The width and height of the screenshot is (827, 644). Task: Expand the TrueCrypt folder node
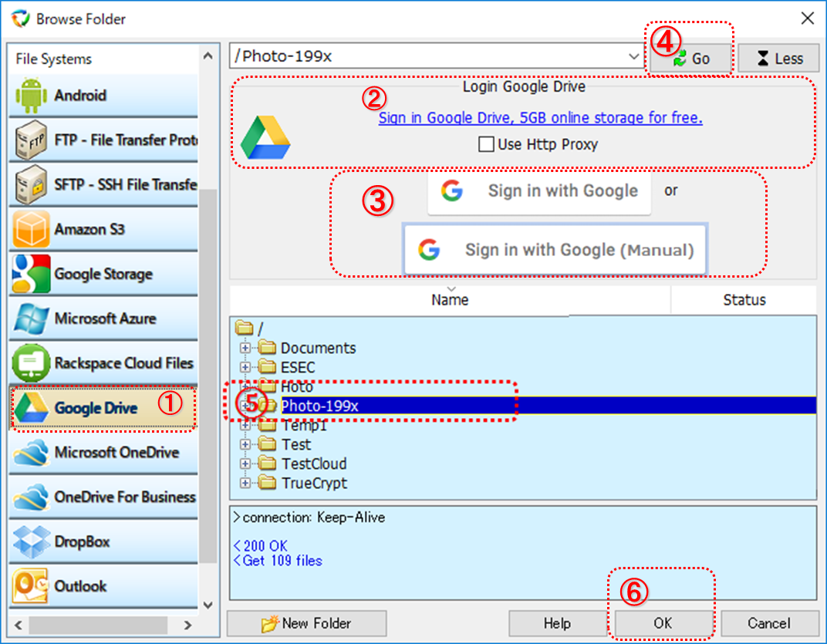[x=245, y=483]
